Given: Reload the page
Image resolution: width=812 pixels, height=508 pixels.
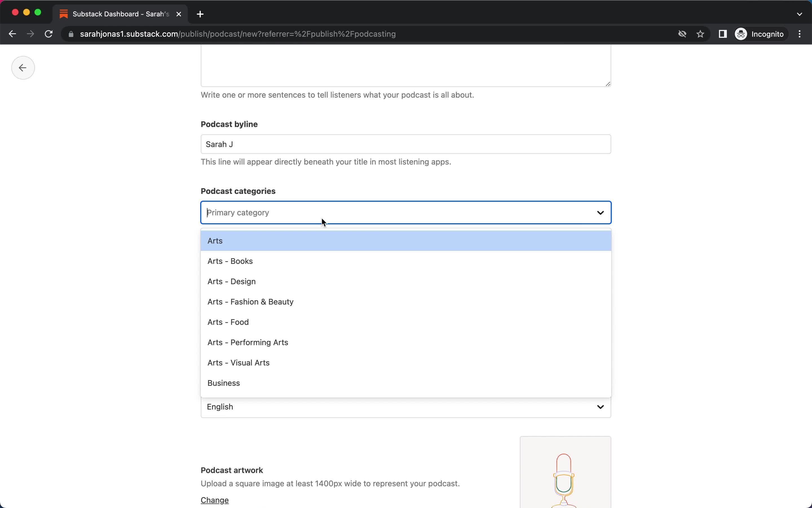Looking at the screenshot, I should point(49,34).
